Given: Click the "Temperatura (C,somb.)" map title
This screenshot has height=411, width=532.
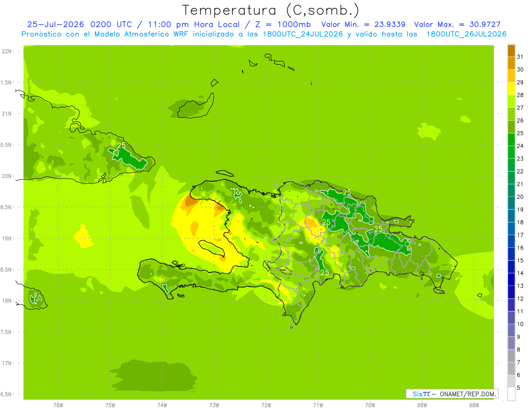Looking at the screenshot, I should tap(271, 10).
